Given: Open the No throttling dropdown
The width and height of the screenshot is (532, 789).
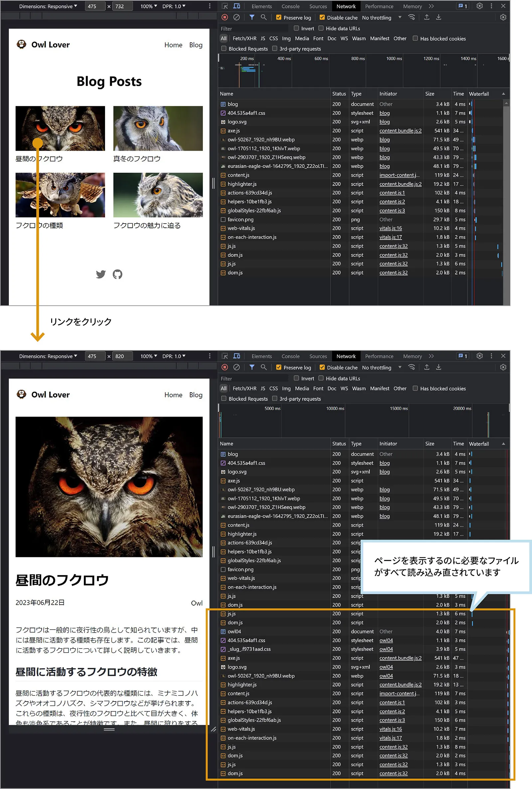Looking at the screenshot, I should click(381, 17).
